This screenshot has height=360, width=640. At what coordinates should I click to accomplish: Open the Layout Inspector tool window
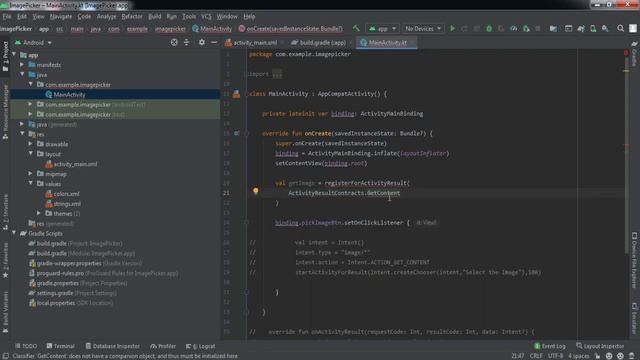click(x=600, y=346)
